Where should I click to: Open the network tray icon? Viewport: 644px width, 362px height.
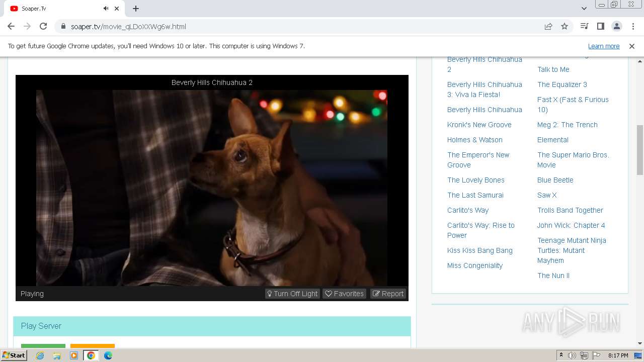point(584,355)
